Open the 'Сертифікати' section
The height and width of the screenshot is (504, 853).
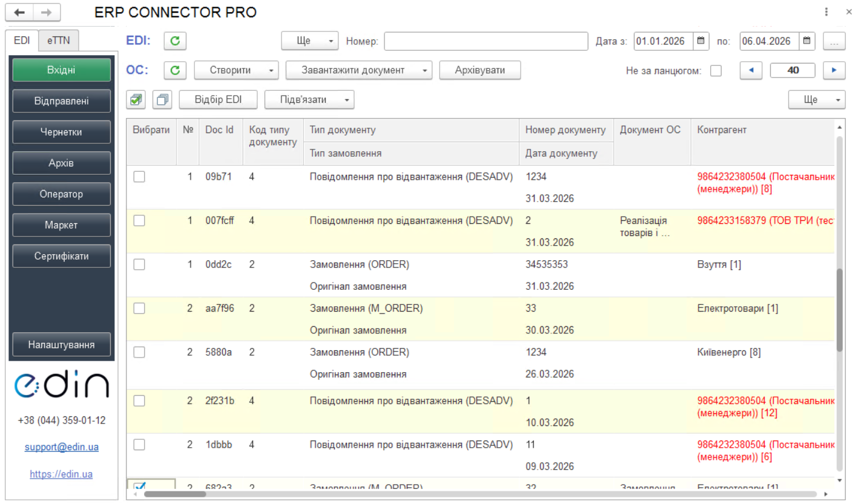coord(61,256)
